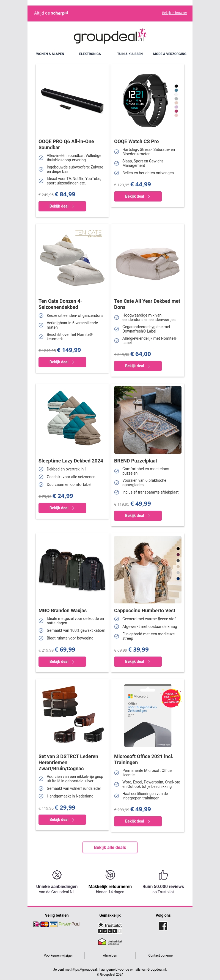Select the TUIN & KLUSSEN menu item
The image size is (220, 980).
tap(130, 54)
